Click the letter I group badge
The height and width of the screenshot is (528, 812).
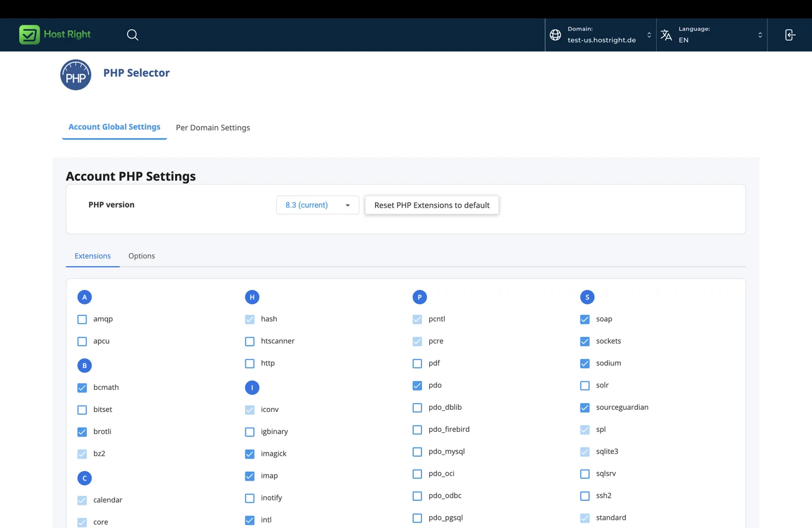pos(252,388)
